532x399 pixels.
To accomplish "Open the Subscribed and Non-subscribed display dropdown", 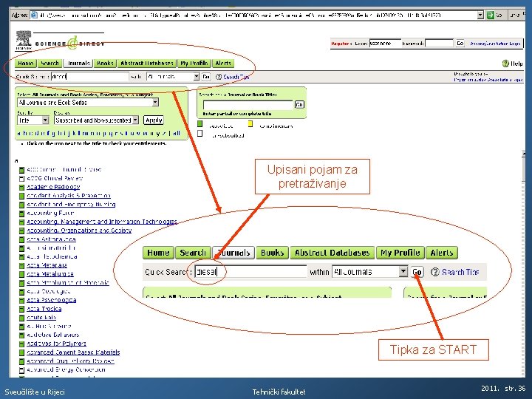I will pos(135,120).
